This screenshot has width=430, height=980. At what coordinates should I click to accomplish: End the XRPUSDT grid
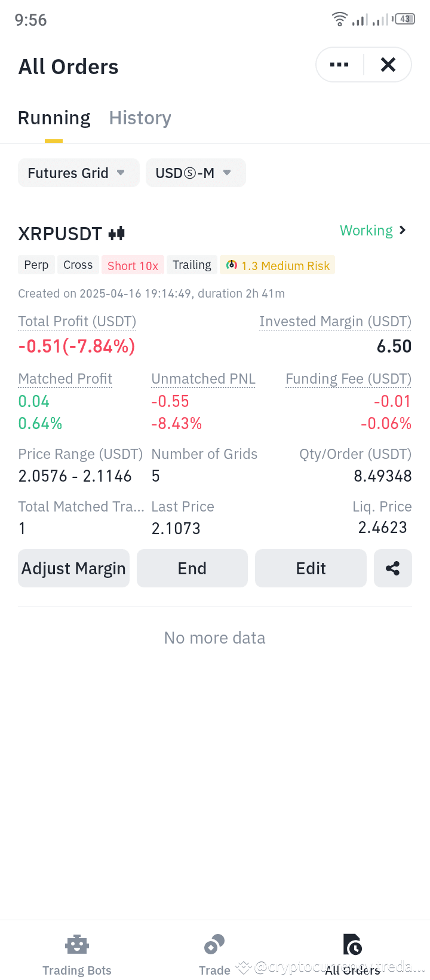click(x=192, y=568)
